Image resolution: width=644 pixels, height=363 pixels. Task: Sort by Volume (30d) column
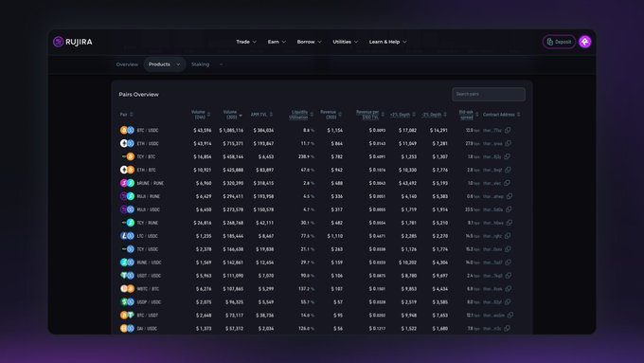point(232,115)
